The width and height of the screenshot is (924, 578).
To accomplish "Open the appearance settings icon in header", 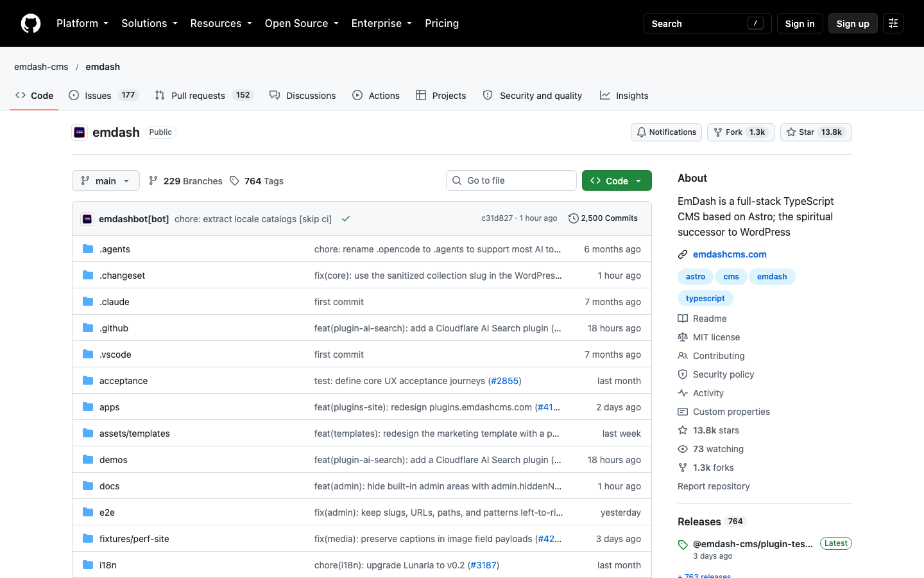I will point(893,23).
